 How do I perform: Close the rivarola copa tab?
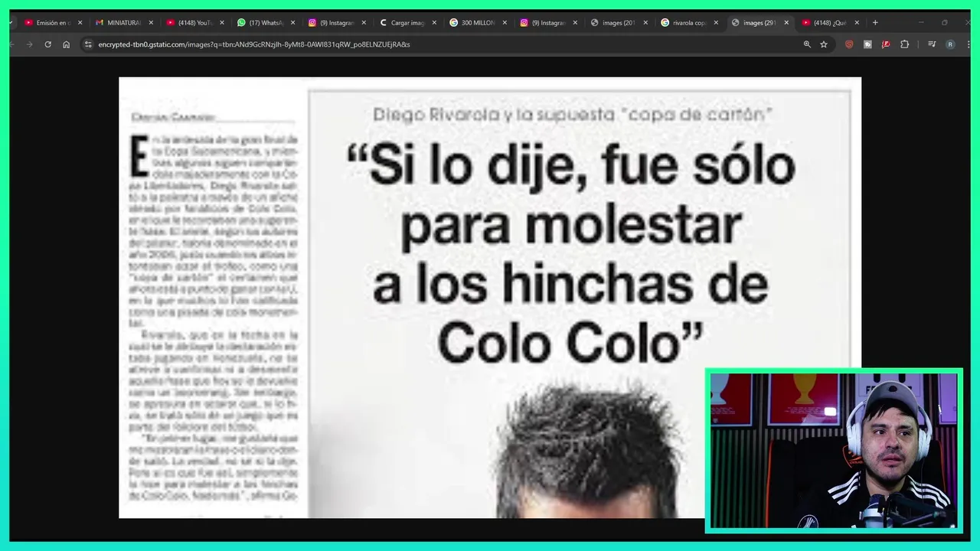[716, 23]
